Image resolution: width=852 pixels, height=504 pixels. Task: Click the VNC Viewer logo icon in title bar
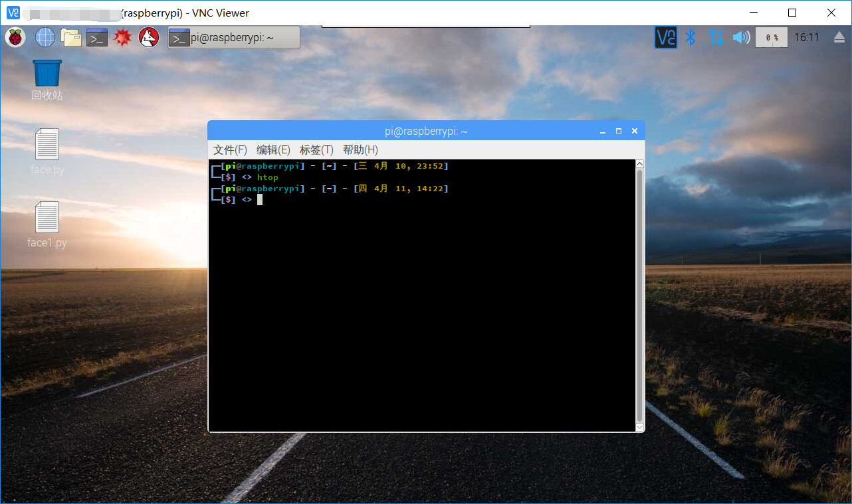pyautogui.click(x=13, y=13)
